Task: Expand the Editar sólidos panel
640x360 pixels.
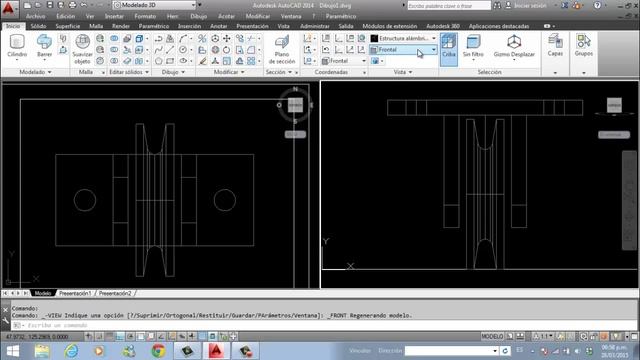Action: pos(129,72)
